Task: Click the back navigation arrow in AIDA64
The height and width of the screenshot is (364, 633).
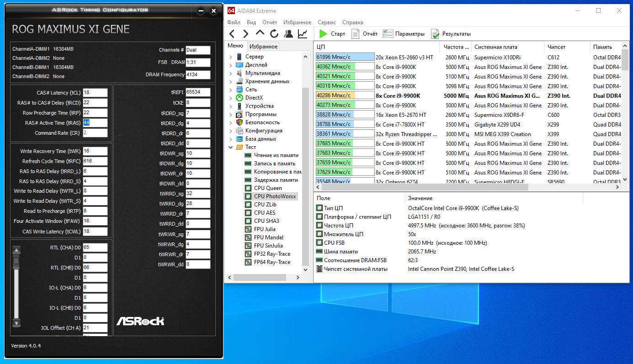Action: [232, 34]
